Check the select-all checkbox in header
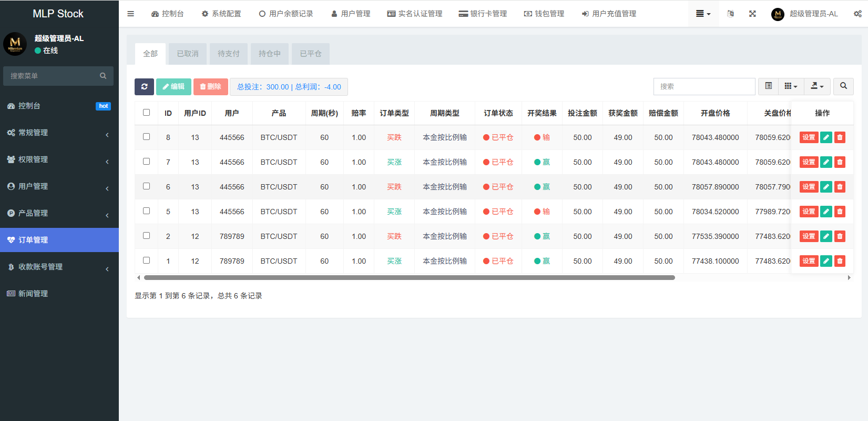868x421 pixels. 146,113
